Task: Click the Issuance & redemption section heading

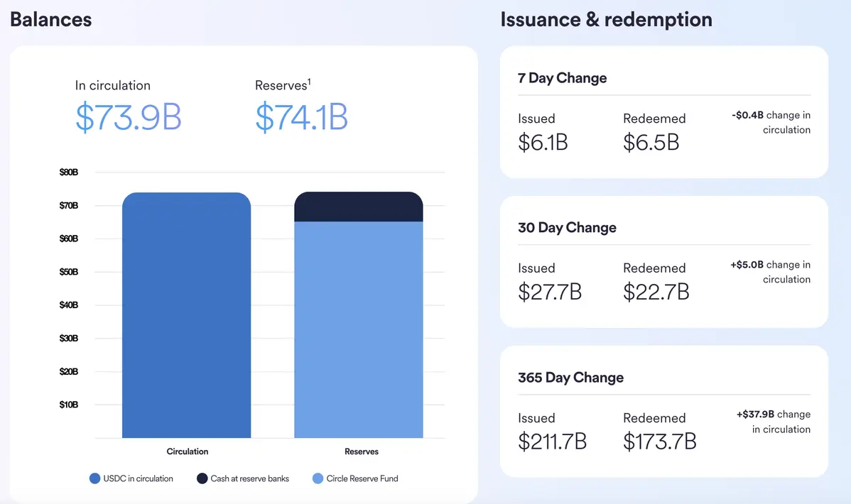Action: [606, 19]
